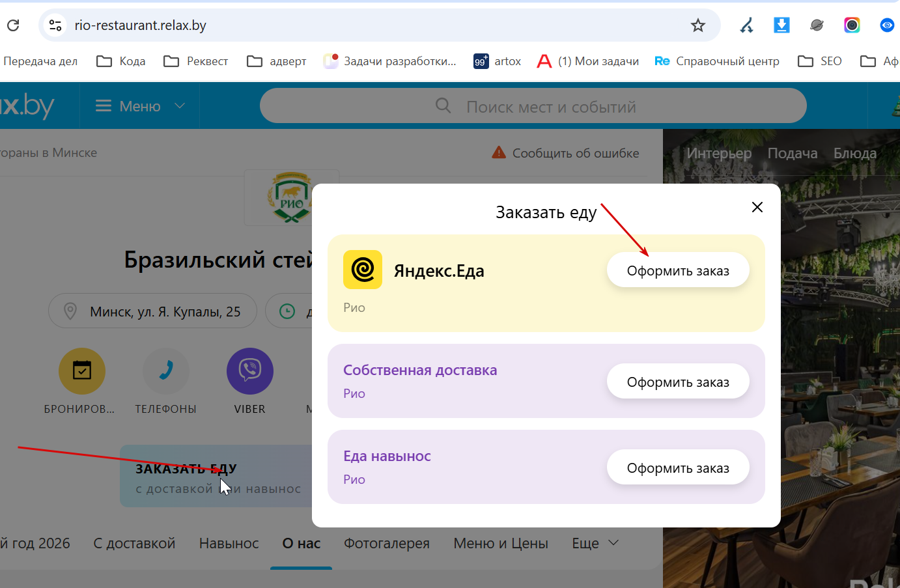Screen dimensions: 900x588
Task: Click the Viber round icon
Action: pyautogui.click(x=250, y=371)
